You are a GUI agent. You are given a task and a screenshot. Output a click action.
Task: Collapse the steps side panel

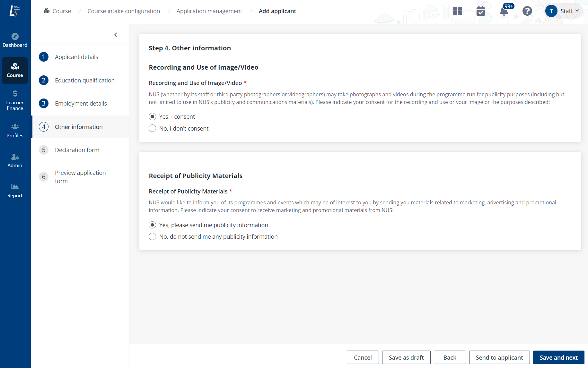pyautogui.click(x=116, y=35)
